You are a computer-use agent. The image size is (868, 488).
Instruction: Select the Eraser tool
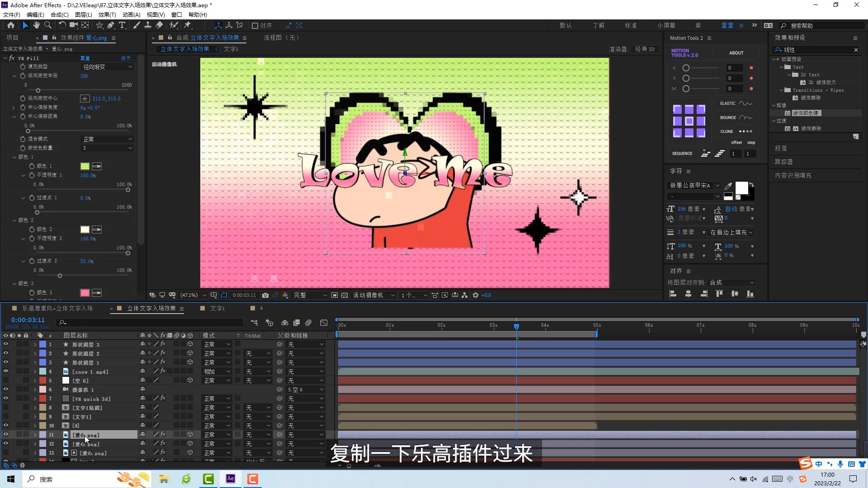click(159, 25)
